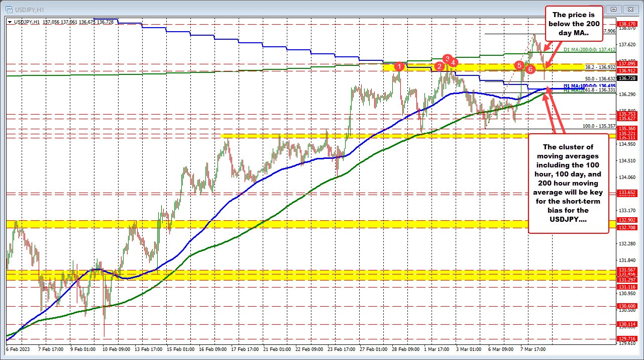Click the 38.2 - 136.932 Fibonacci label
The image size is (644, 360).
[x=600, y=67]
